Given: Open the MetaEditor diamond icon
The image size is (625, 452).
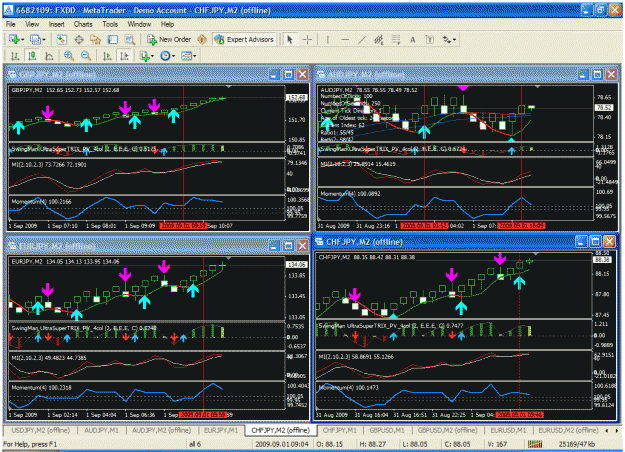Looking at the screenshot, I should (x=202, y=39).
